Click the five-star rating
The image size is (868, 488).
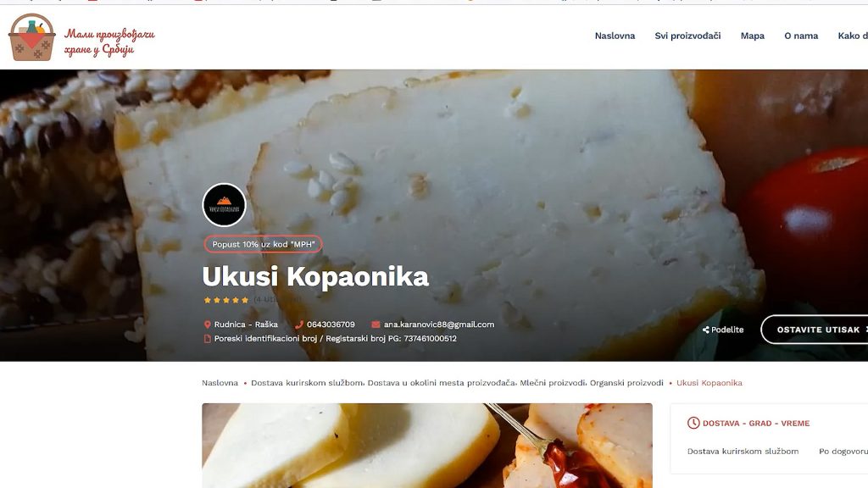click(226, 300)
